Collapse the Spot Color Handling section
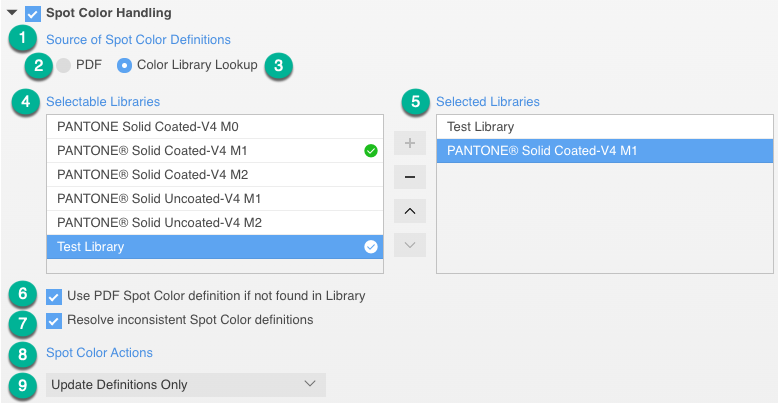 click(x=11, y=14)
